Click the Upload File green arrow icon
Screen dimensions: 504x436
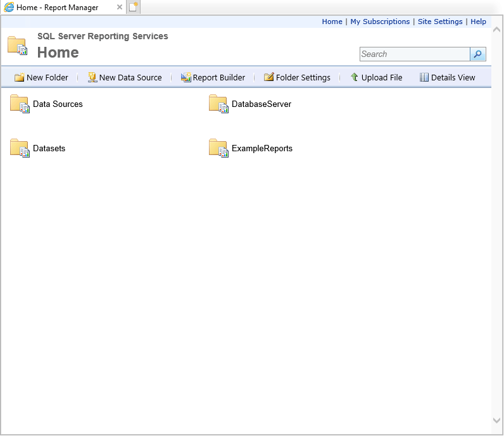(355, 77)
